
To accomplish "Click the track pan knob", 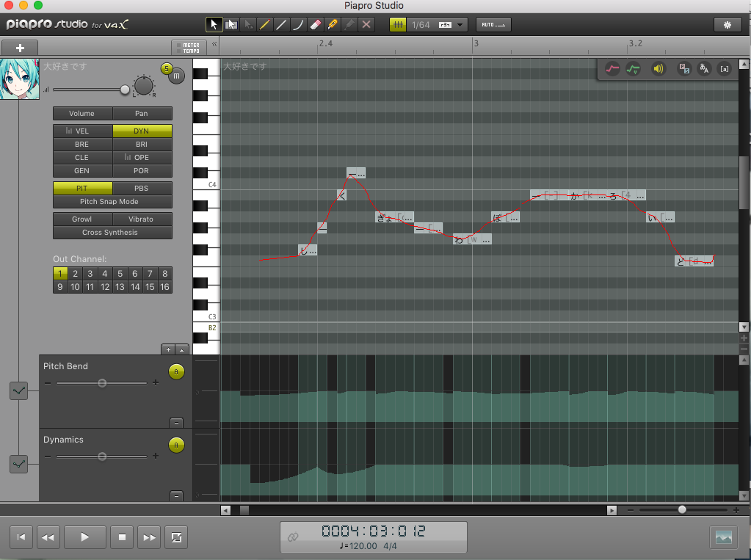I will (144, 86).
